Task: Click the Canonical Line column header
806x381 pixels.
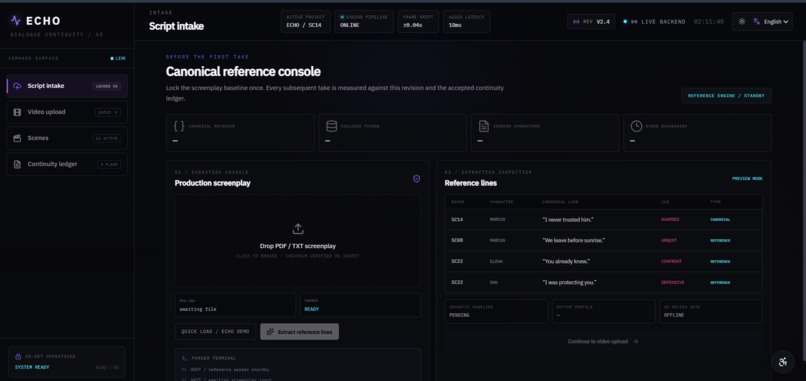Action: click(560, 202)
